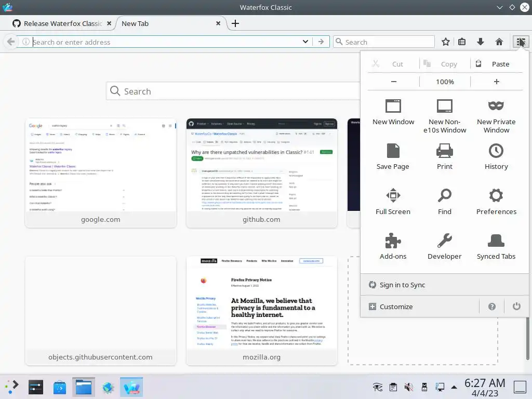
Task: Open a New Window from menu
Action: (393, 112)
